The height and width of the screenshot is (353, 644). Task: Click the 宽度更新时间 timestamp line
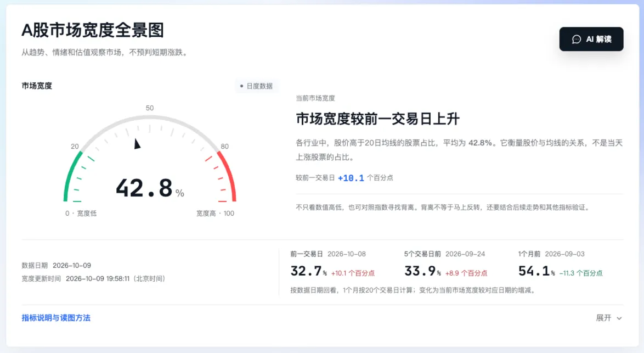pos(93,279)
